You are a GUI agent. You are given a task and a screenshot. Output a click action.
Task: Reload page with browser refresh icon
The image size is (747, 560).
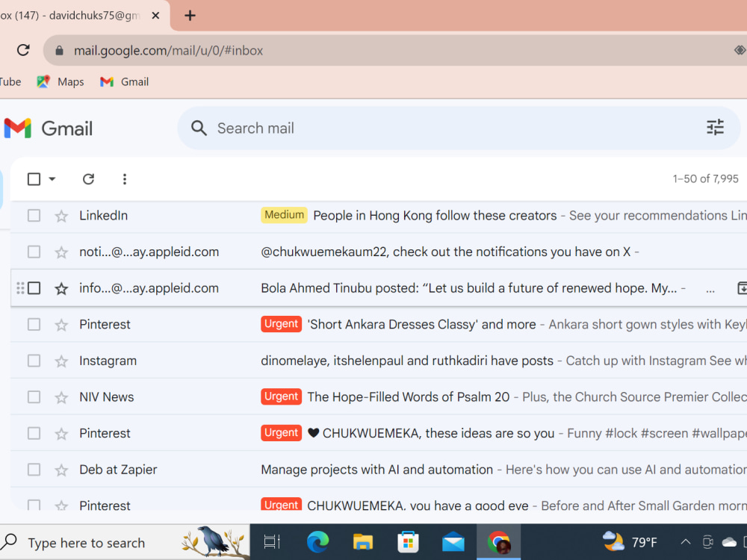(x=23, y=50)
